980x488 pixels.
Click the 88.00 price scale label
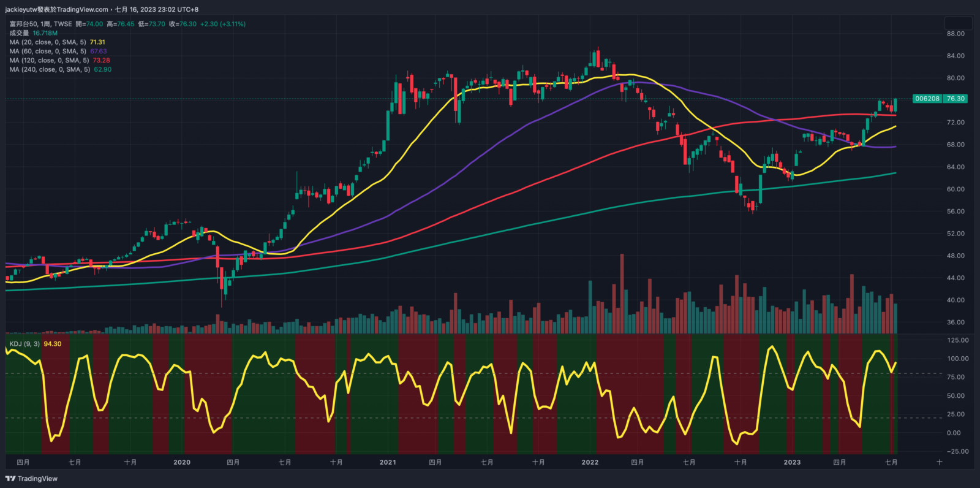click(x=956, y=34)
